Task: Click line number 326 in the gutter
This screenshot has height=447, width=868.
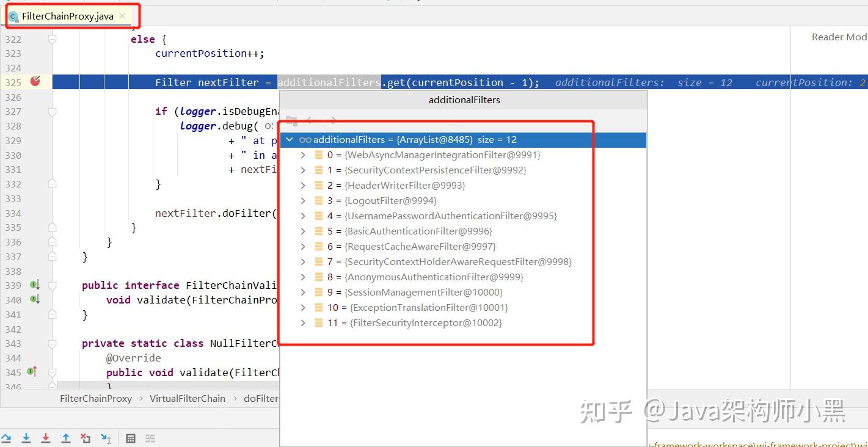Action: point(13,97)
